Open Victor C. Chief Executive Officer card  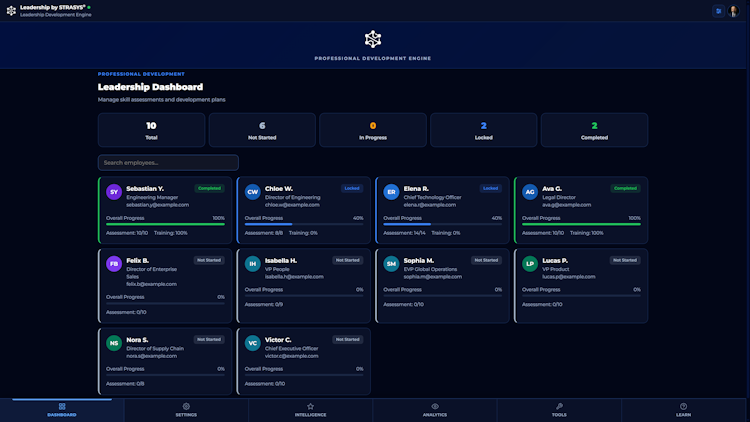click(x=304, y=361)
